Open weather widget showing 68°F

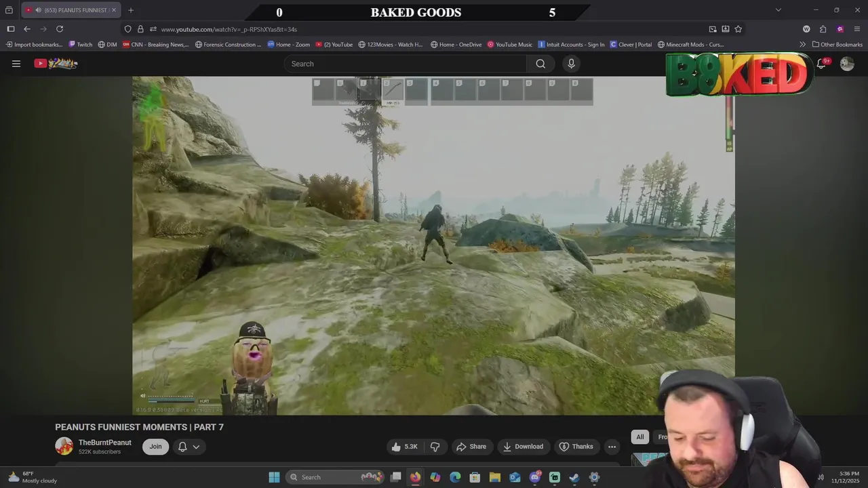pyautogui.click(x=33, y=477)
